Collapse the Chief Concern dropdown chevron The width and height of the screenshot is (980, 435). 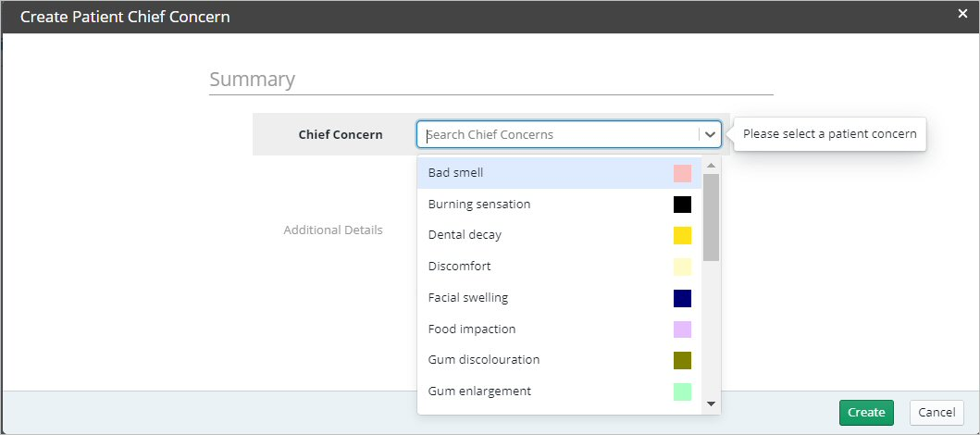[x=710, y=134]
